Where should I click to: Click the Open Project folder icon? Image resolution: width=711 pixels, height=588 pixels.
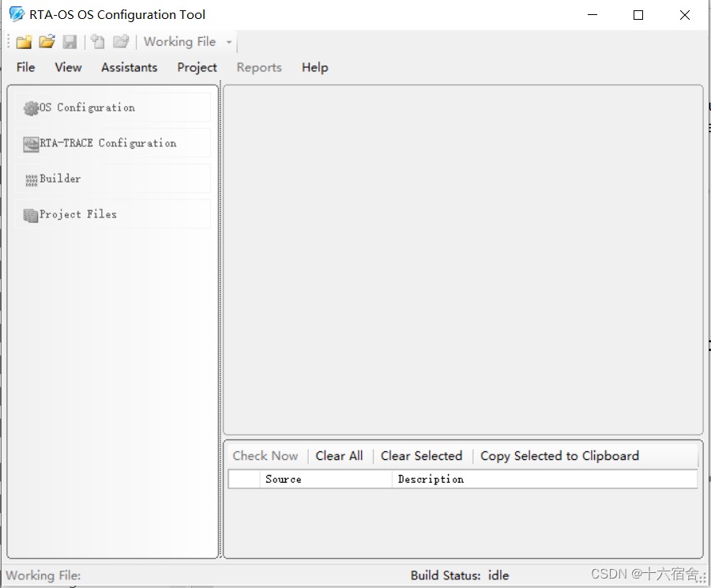pos(47,42)
